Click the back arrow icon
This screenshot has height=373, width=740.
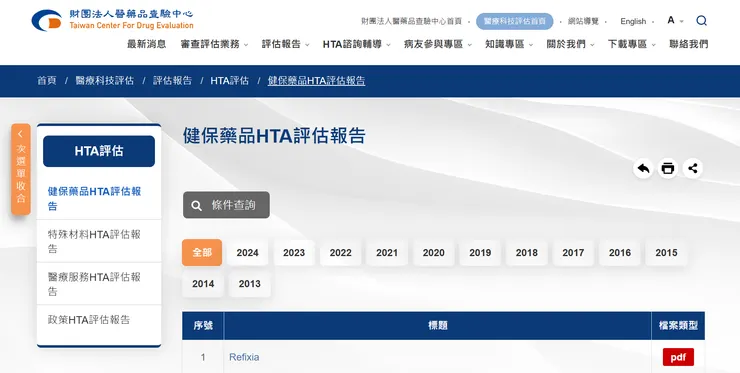(643, 169)
